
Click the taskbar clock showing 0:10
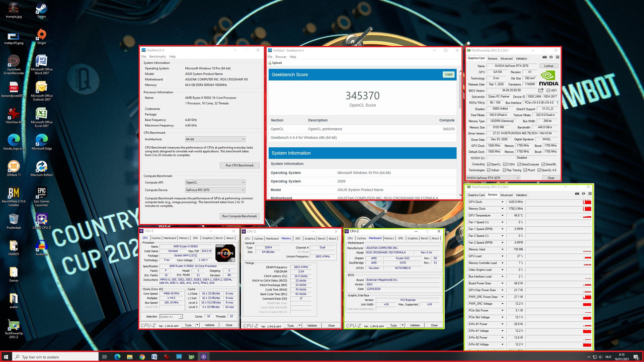pos(622,357)
